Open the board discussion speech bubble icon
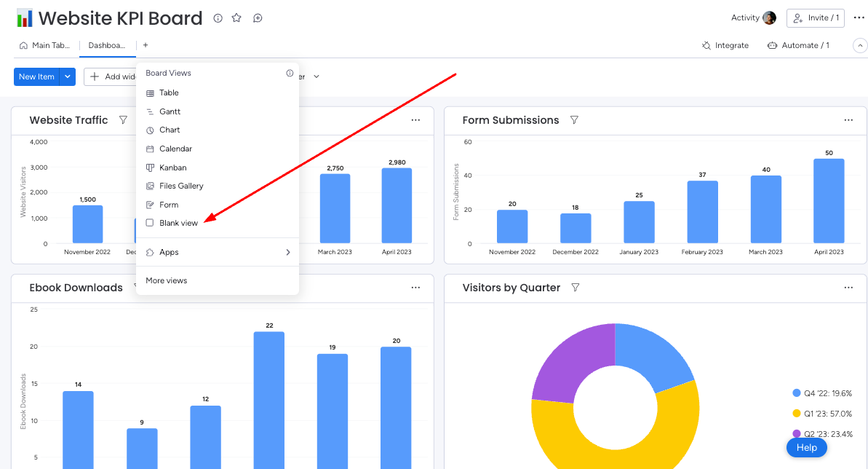This screenshot has height=469, width=868. [258, 18]
